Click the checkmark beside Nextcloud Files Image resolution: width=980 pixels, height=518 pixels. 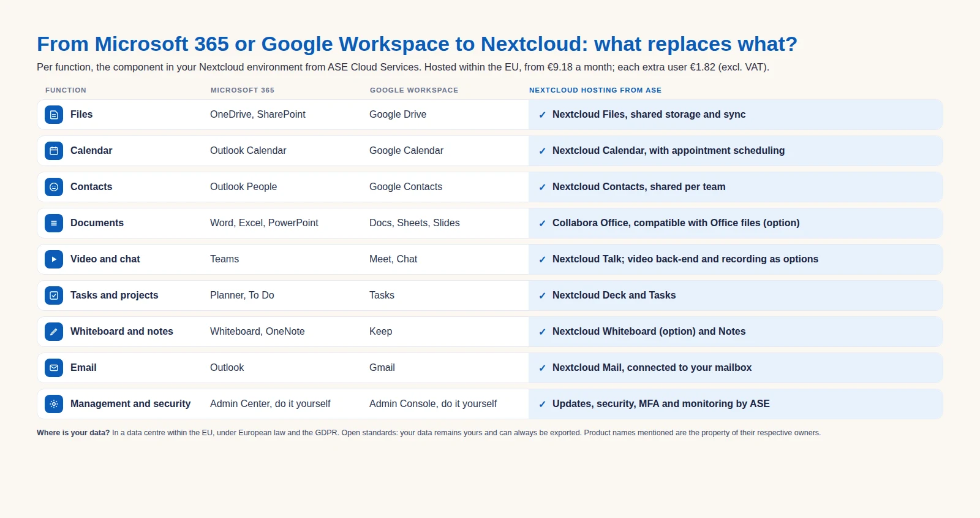542,115
